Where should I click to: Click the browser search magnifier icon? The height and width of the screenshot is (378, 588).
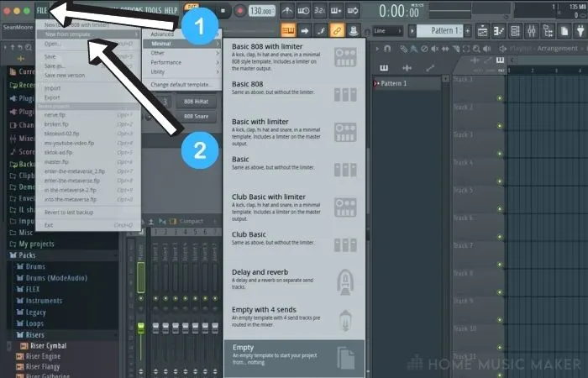point(29,47)
